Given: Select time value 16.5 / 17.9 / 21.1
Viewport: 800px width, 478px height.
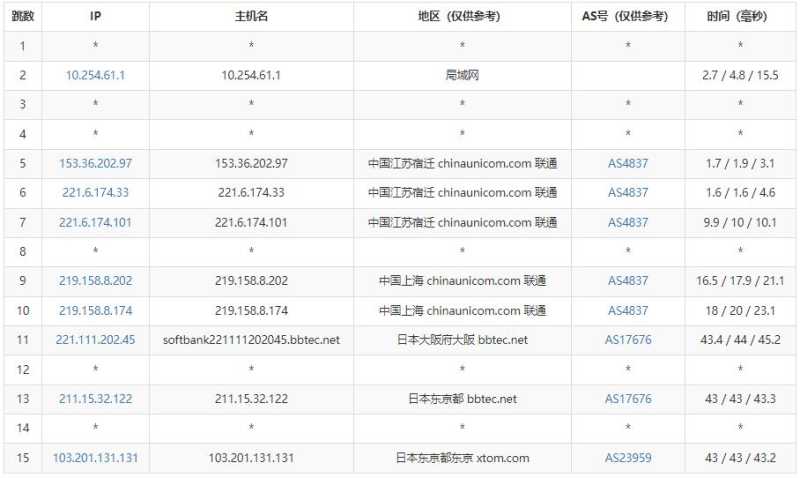Looking at the screenshot, I should [x=740, y=281].
